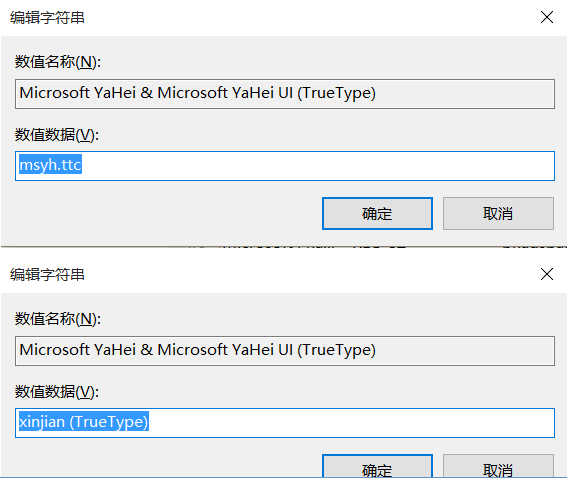The width and height of the screenshot is (567, 478).
Task: Click the lower dialog's 数值名称 text box
Action: point(285,351)
